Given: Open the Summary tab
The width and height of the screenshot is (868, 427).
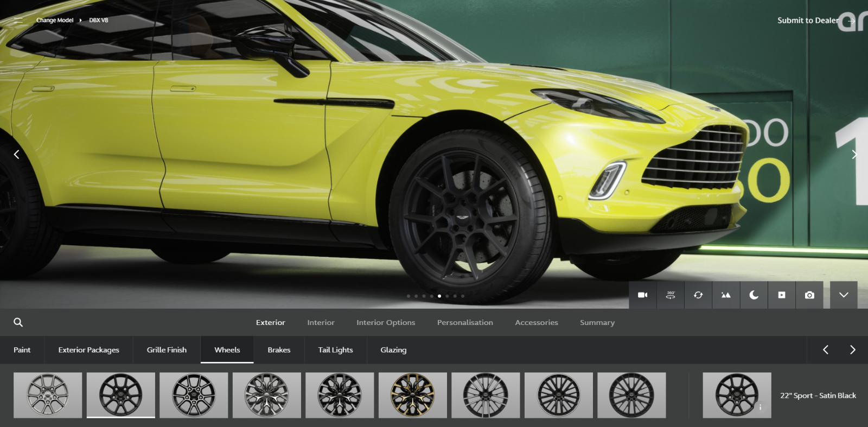Looking at the screenshot, I should pyautogui.click(x=597, y=322).
